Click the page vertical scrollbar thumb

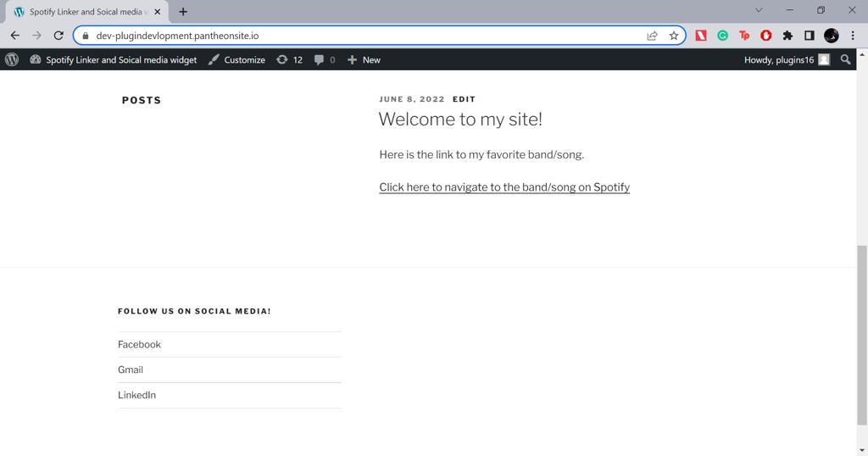point(862,335)
